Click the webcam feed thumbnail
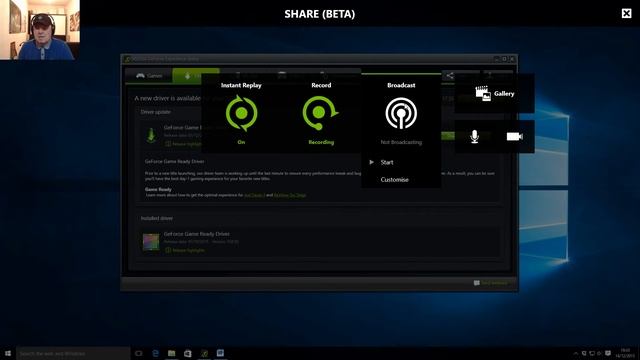This screenshot has width=640, height=360. pos(40,30)
